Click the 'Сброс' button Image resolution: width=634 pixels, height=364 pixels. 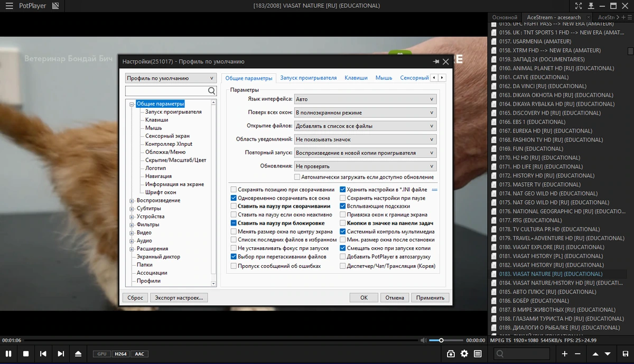point(135,297)
